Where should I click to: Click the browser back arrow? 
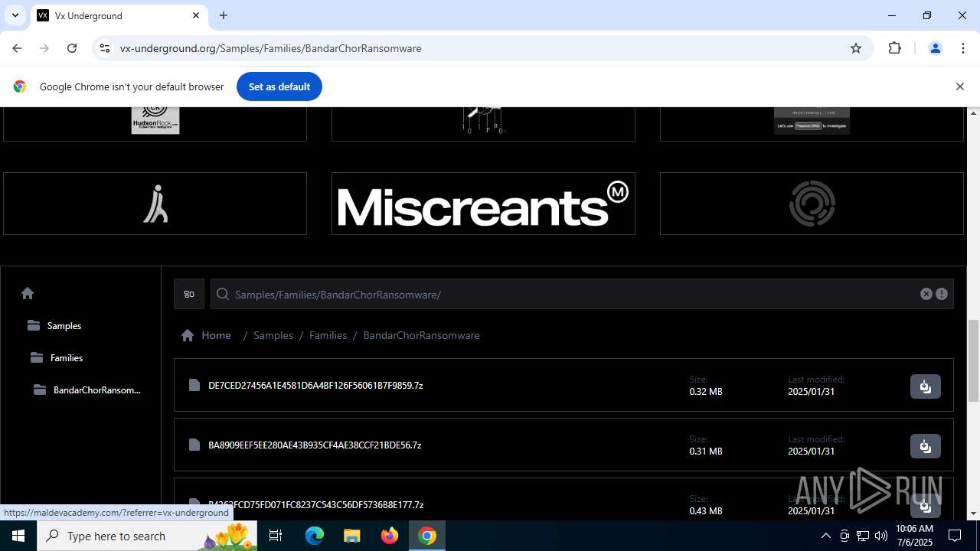17,48
